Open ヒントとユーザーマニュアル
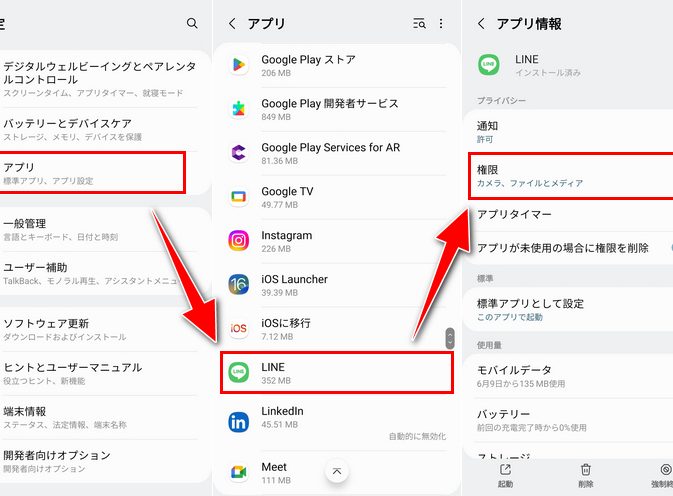This screenshot has height=496, width=673. (x=100, y=373)
